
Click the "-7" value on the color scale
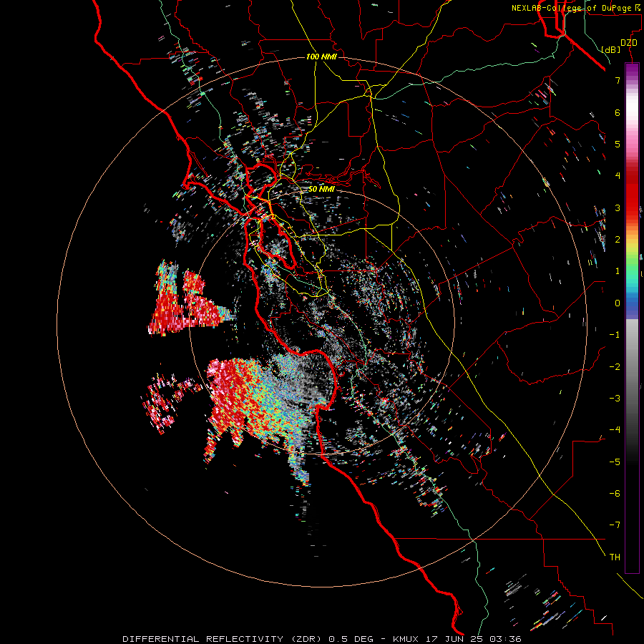615,525
